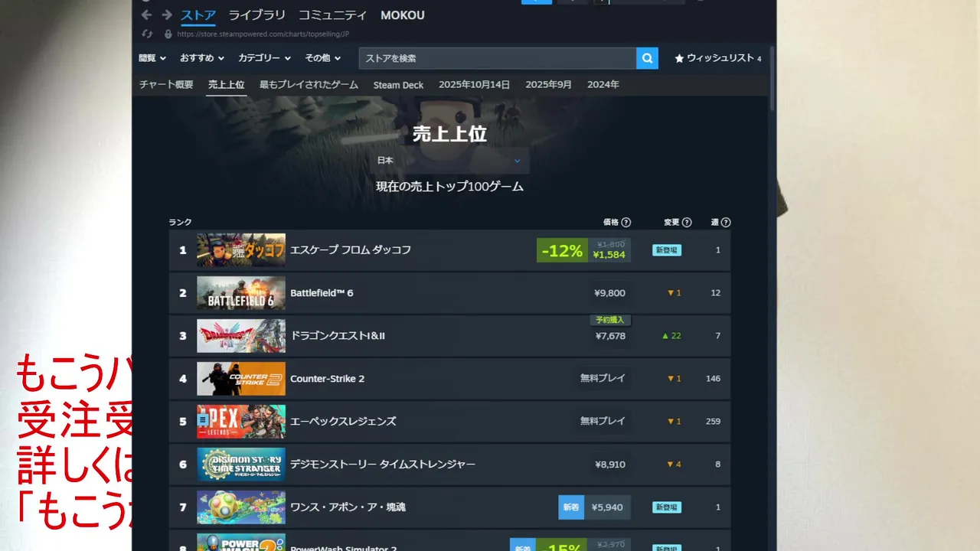Expand the その他 menu
Image resolution: width=980 pixels, height=551 pixels.
322,58
